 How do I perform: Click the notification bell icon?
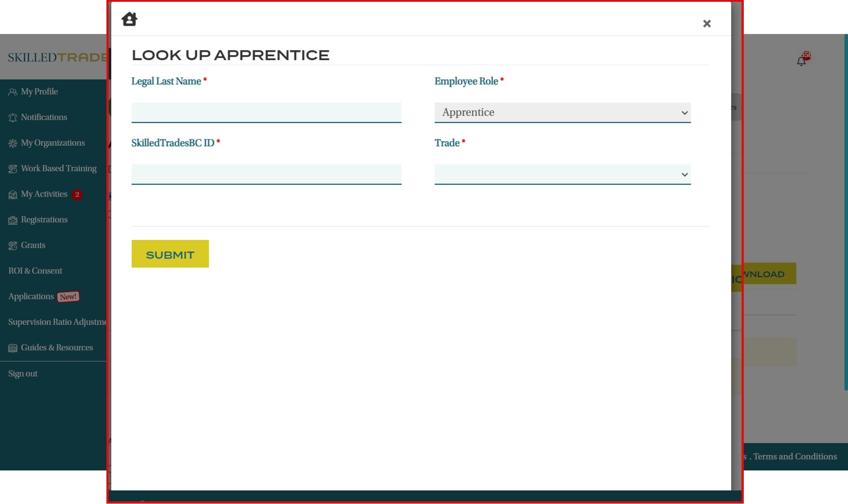801,61
